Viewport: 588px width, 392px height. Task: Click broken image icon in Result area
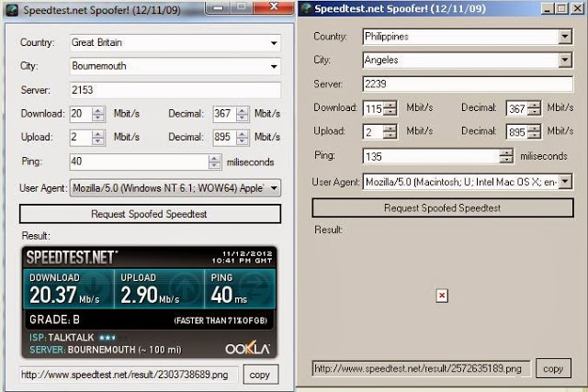(442, 296)
